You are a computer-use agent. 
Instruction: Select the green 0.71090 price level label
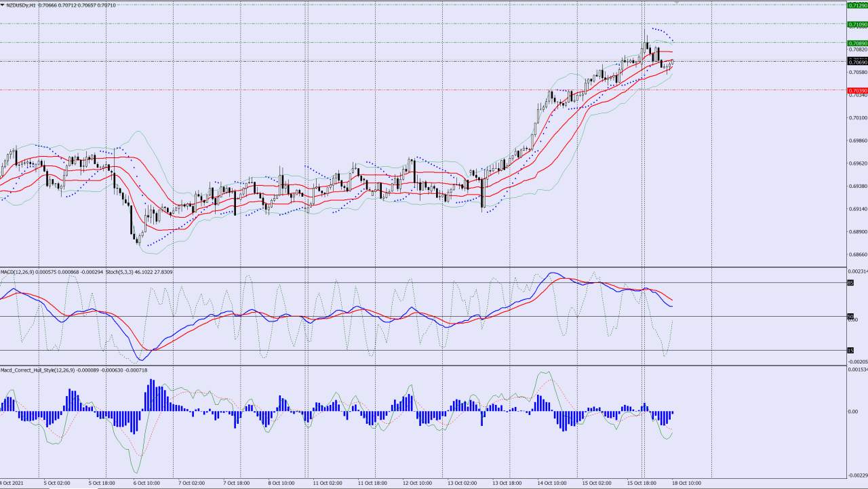(x=857, y=24)
